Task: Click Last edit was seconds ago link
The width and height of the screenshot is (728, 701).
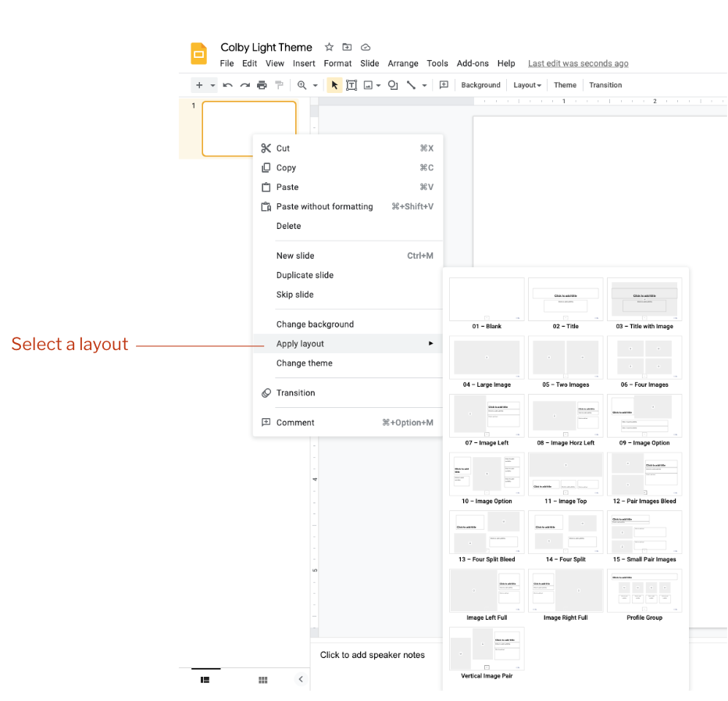Action: coord(578,63)
